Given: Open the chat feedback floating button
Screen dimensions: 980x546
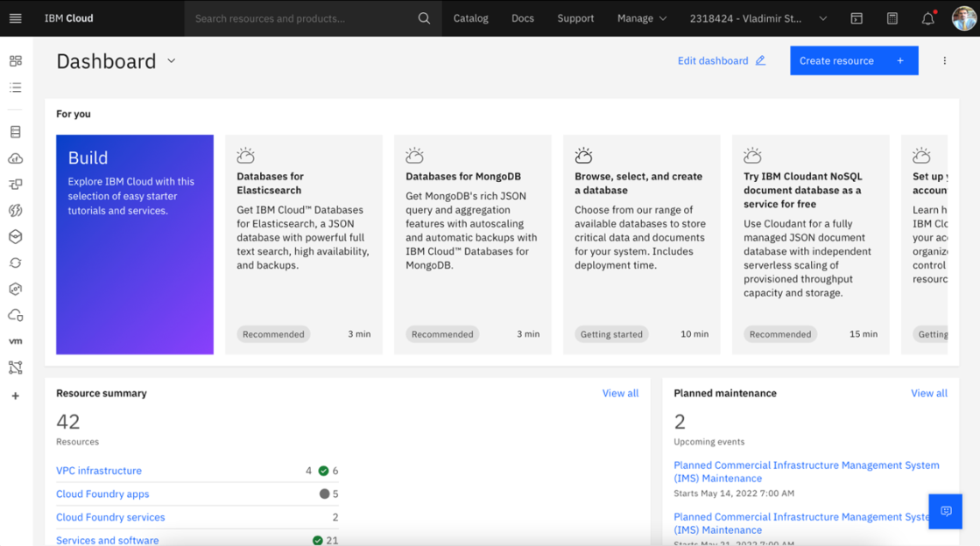Looking at the screenshot, I should [945, 511].
